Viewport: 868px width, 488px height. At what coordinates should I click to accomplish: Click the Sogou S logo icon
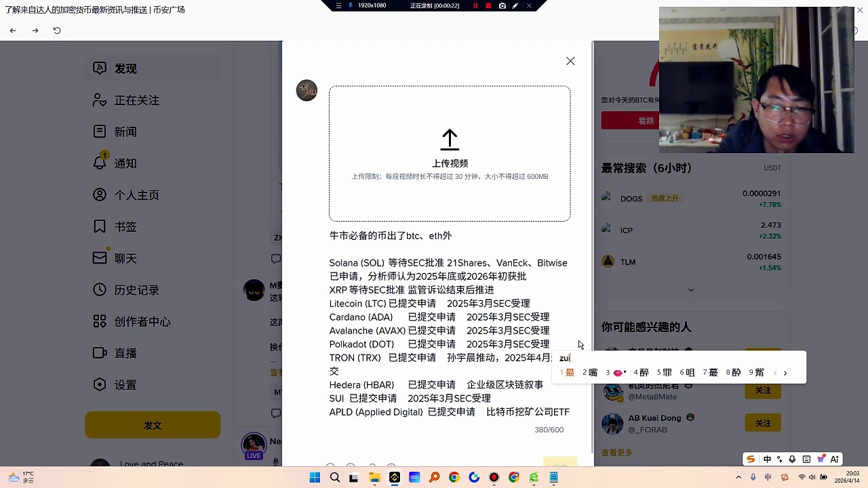point(751,459)
